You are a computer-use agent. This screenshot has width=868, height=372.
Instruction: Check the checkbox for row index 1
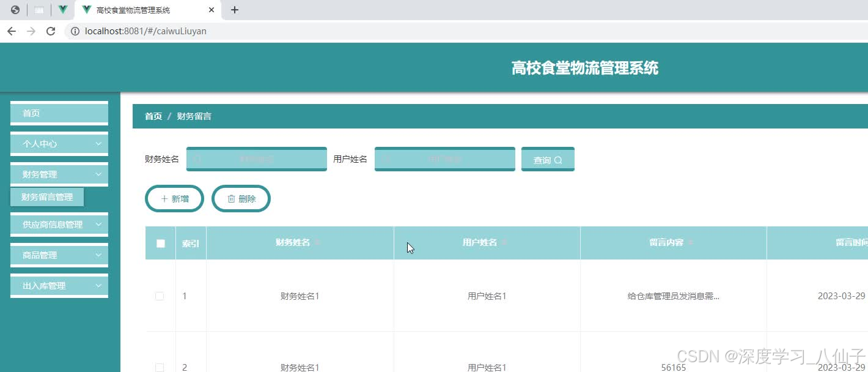coord(160,296)
